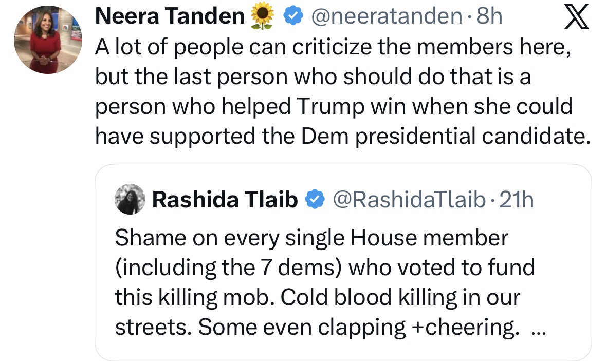The width and height of the screenshot is (606, 364).
Task: Click tweet line starting 'A lot of people'
Action: click(x=333, y=48)
